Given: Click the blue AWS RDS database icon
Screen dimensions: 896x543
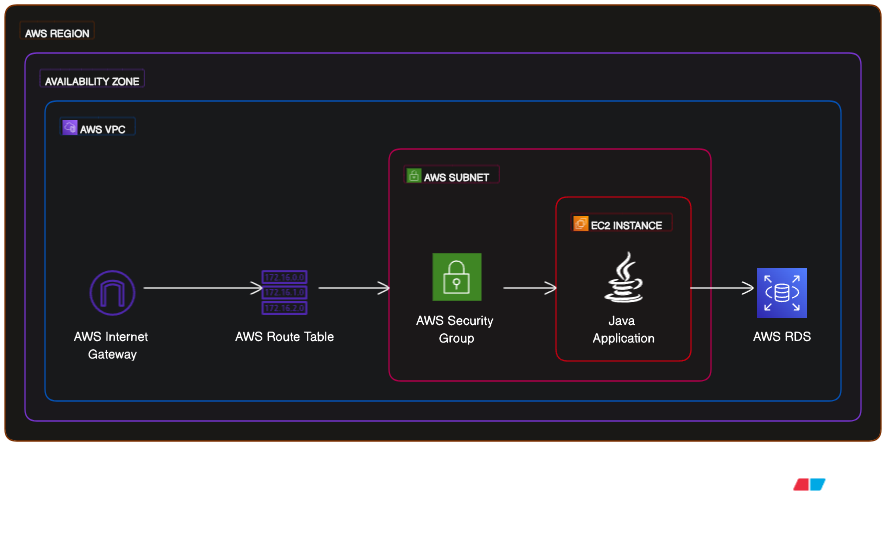Looking at the screenshot, I should click(782, 293).
